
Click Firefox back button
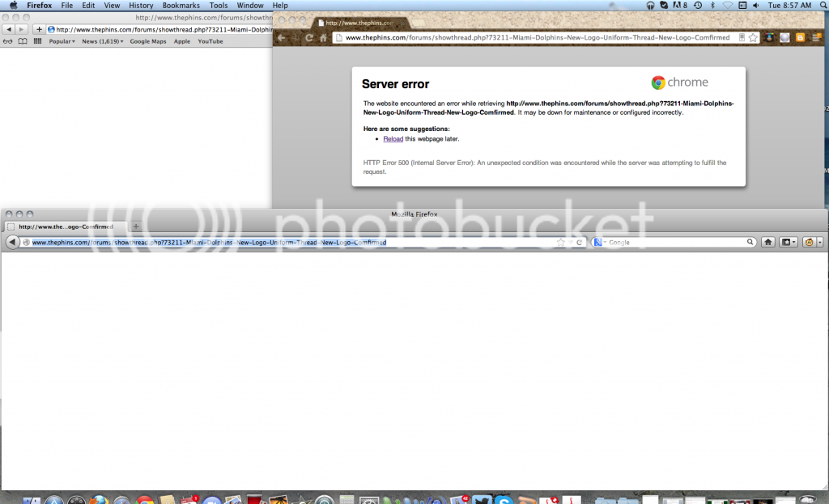point(12,242)
